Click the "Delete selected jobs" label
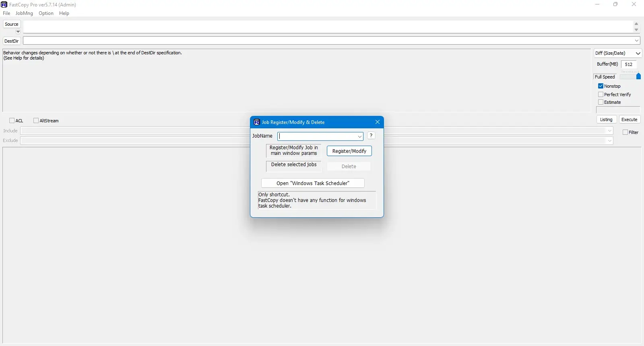The image size is (644, 346). click(294, 165)
